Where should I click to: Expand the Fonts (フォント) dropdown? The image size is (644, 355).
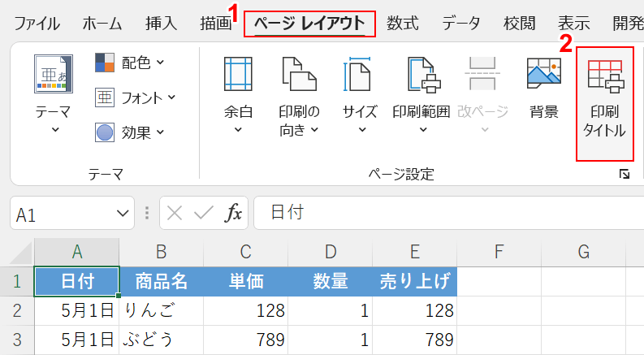coord(136,97)
